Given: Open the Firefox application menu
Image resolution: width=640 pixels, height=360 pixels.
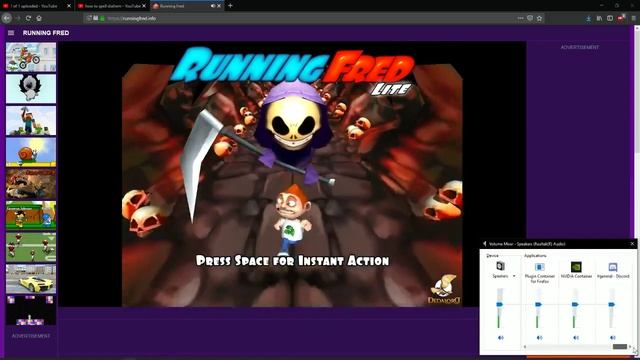Looking at the screenshot, I should (633, 18).
